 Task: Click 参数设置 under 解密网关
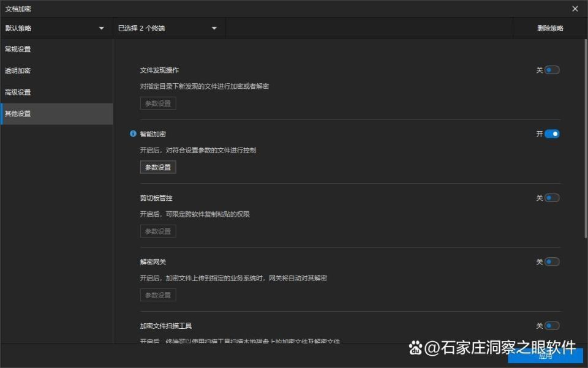158,295
